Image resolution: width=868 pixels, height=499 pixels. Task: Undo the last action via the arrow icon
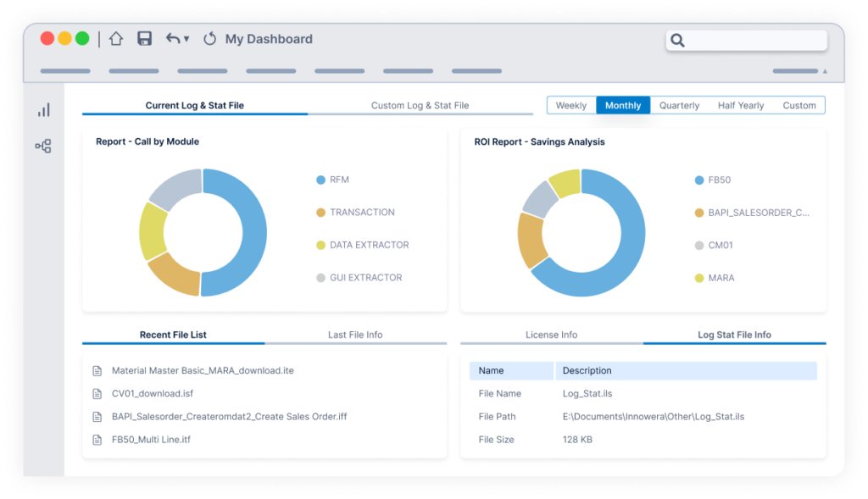coord(172,38)
